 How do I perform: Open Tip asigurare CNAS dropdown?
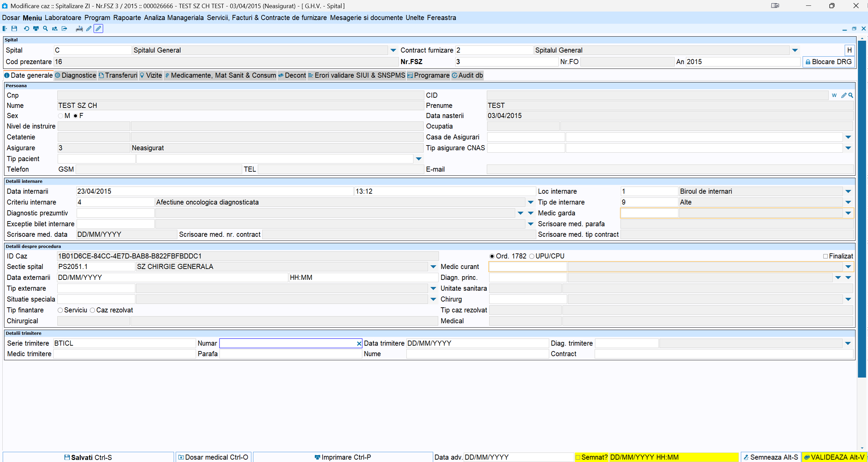point(848,148)
